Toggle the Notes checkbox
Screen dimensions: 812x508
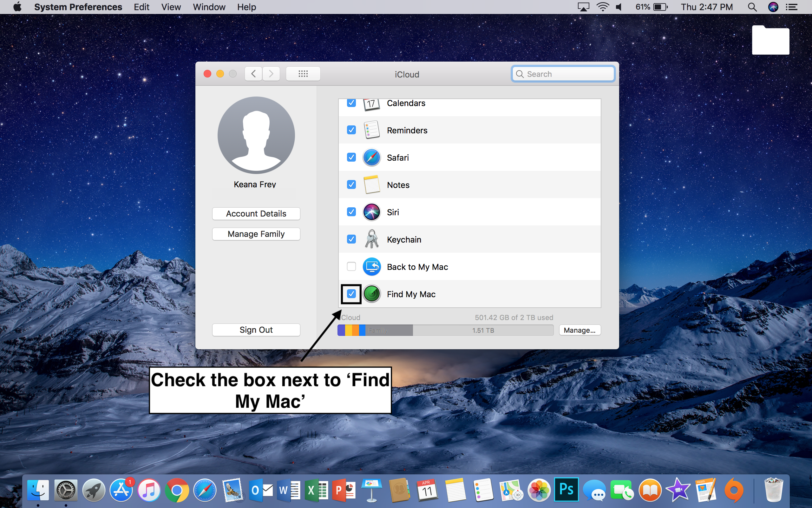tap(351, 184)
